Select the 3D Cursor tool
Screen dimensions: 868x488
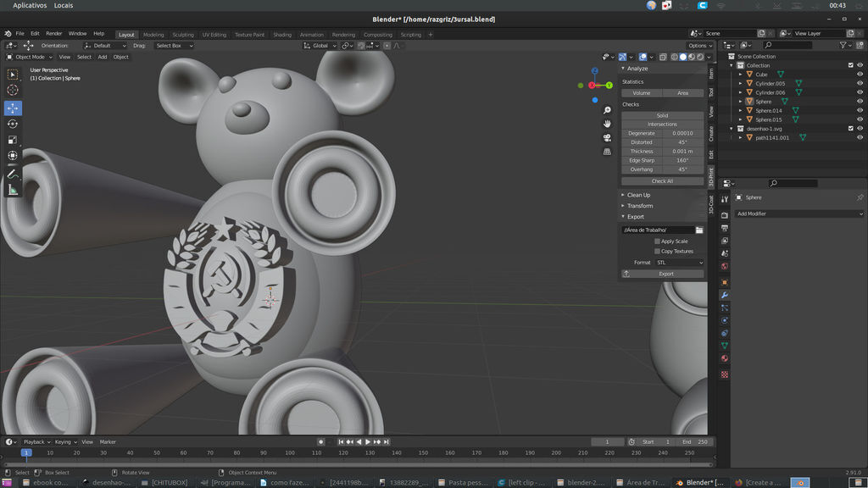tap(12, 90)
